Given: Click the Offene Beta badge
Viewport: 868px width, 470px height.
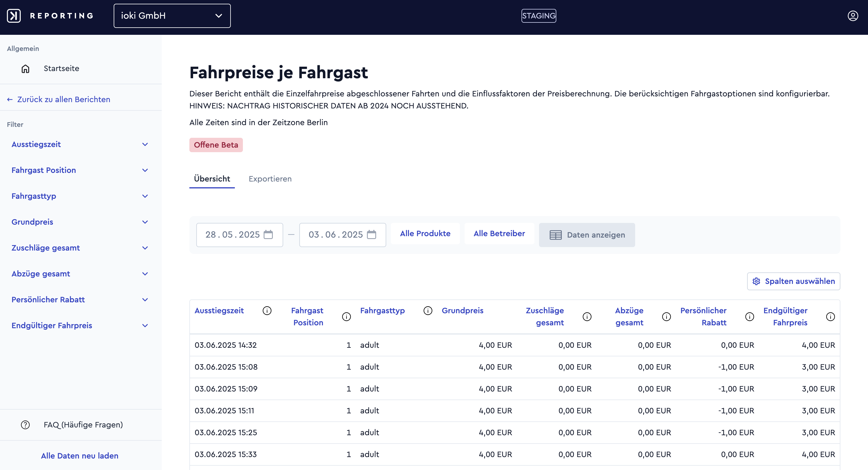Looking at the screenshot, I should [216, 145].
